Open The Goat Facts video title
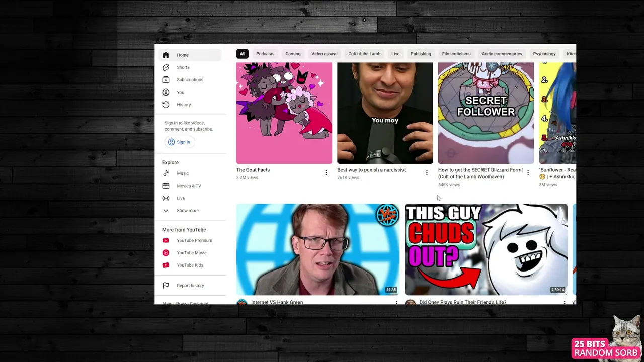The width and height of the screenshot is (644, 362). pyautogui.click(x=253, y=170)
